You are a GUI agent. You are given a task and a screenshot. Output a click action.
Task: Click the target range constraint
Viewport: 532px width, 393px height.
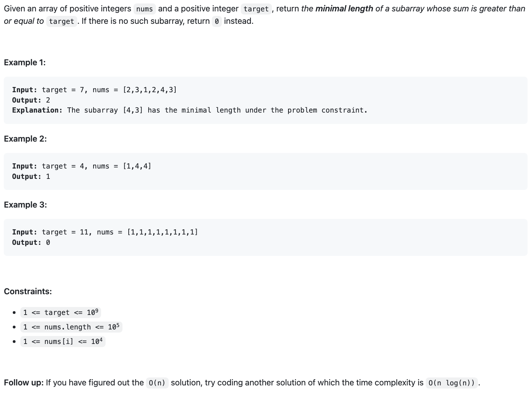coord(61,313)
